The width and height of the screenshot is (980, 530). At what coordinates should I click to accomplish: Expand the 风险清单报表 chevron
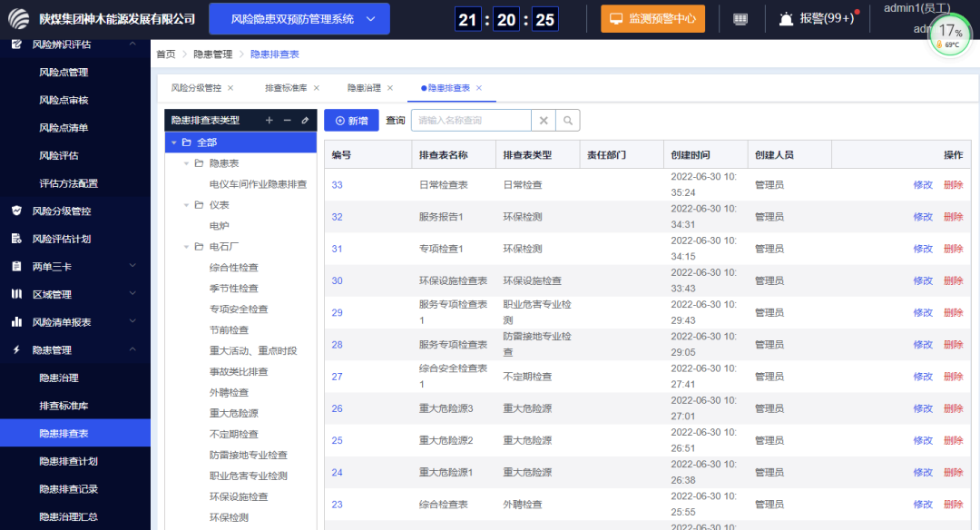point(132,321)
